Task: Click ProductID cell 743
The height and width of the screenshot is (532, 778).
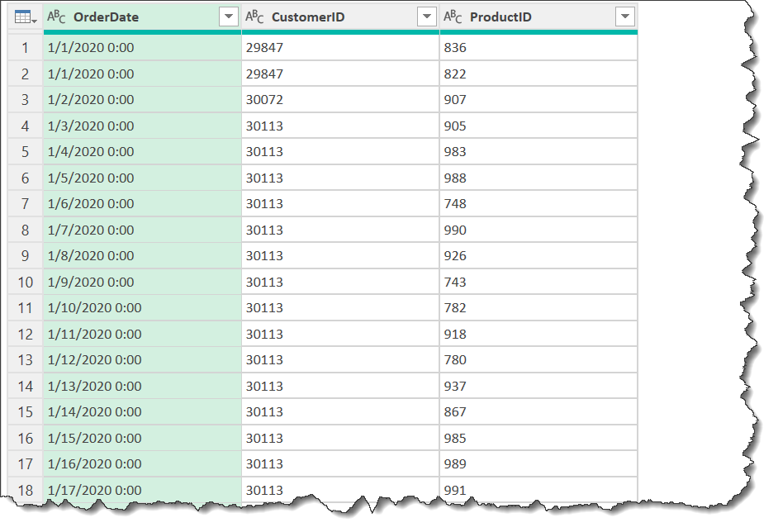Action: (538, 283)
